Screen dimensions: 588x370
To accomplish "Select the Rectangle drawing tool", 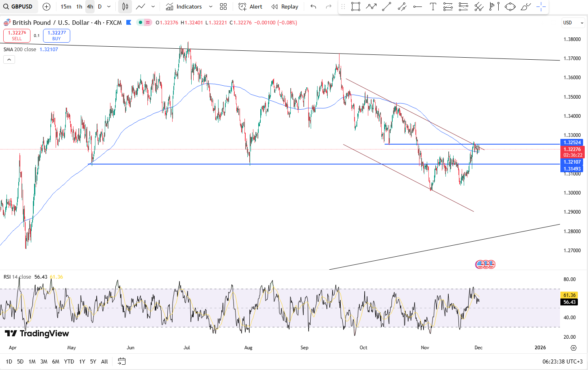I will (x=355, y=6).
